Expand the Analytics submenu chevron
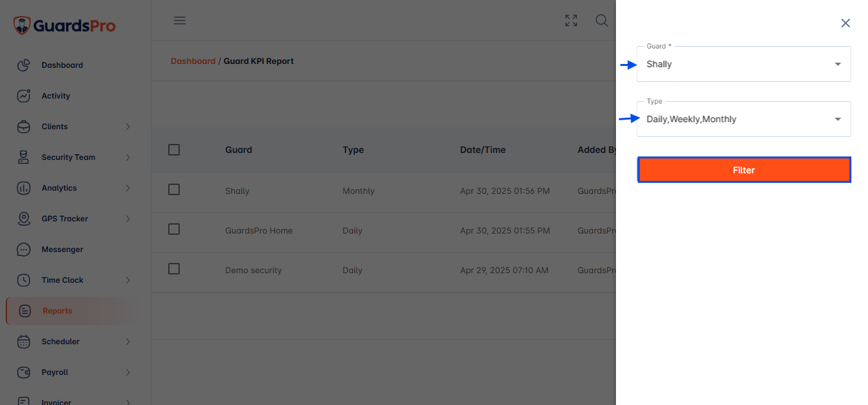 (128, 188)
